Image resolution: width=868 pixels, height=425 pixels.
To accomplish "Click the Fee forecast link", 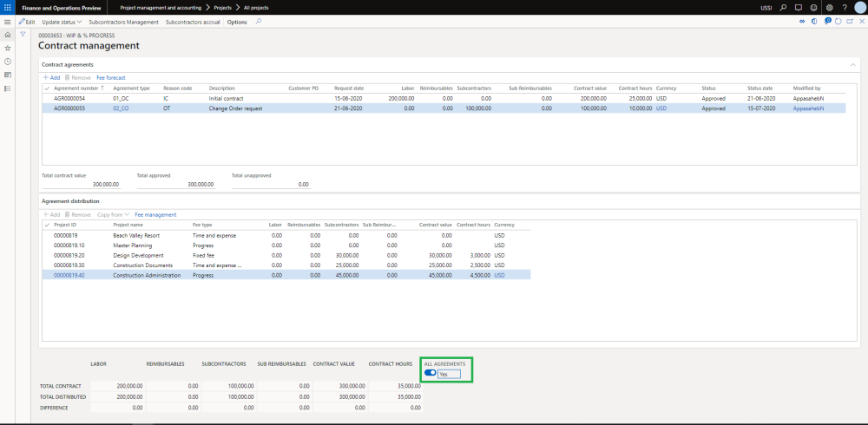I will (110, 77).
